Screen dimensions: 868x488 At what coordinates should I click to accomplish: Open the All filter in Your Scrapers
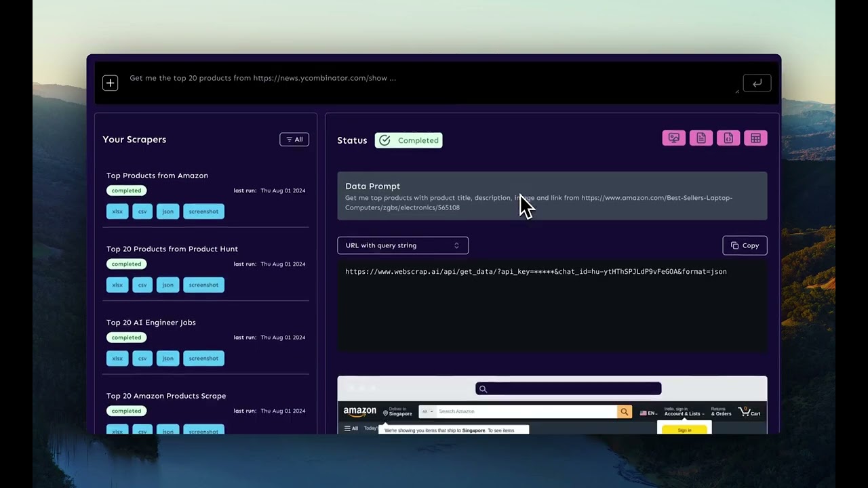tap(294, 140)
